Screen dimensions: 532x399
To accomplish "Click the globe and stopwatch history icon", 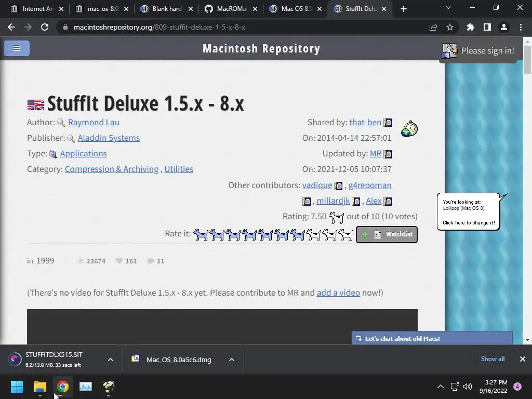I will pyautogui.click(x=409, y=129).
